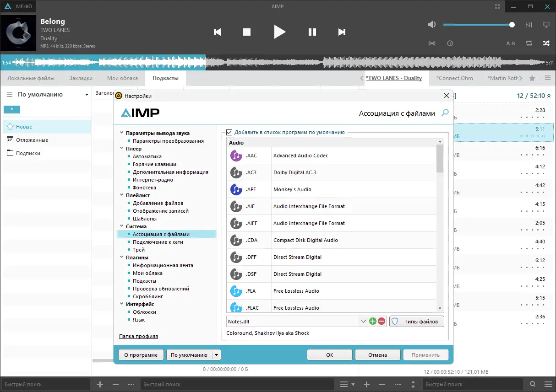Switch to Закладки tab
The width and height of the screenshot is (556, 392).
(x=81, y=78)
